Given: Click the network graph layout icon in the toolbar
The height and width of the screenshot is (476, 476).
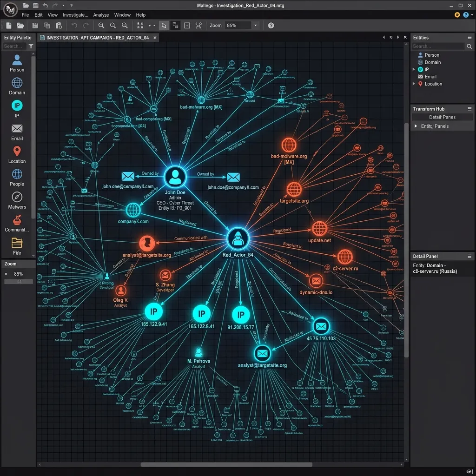Looking at the screenshot, I should pos(198,26).
